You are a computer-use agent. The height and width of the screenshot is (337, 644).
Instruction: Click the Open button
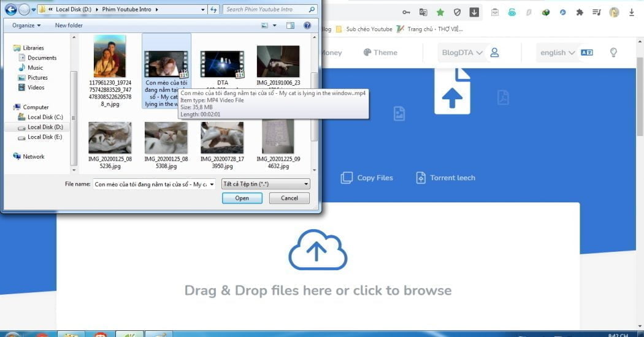(x=242, y=199)
